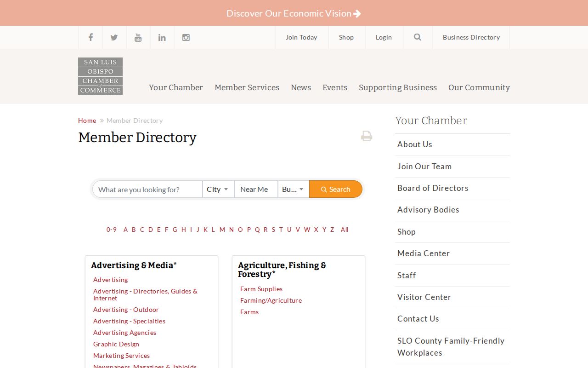
Task: Open Visitor Center in sidebar
Action: 452,297
